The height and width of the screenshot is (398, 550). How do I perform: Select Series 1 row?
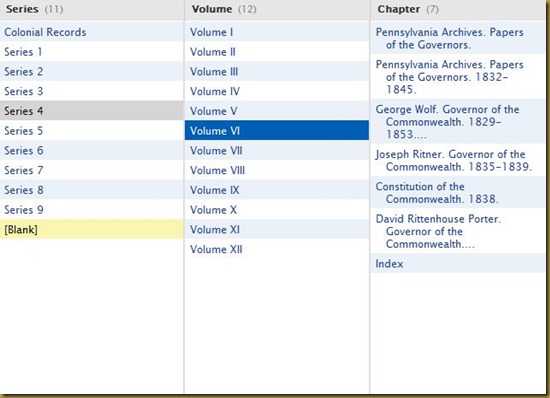[x=92, y=52]
